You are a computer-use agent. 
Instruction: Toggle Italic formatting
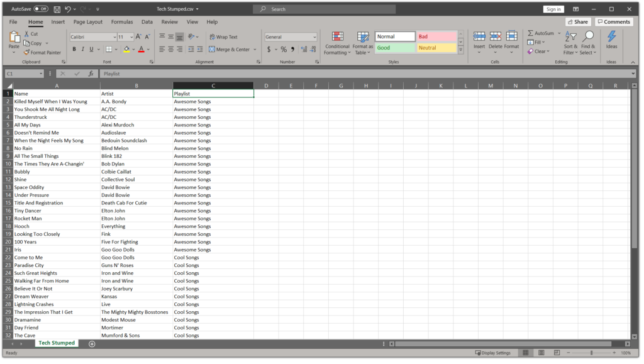83,49
